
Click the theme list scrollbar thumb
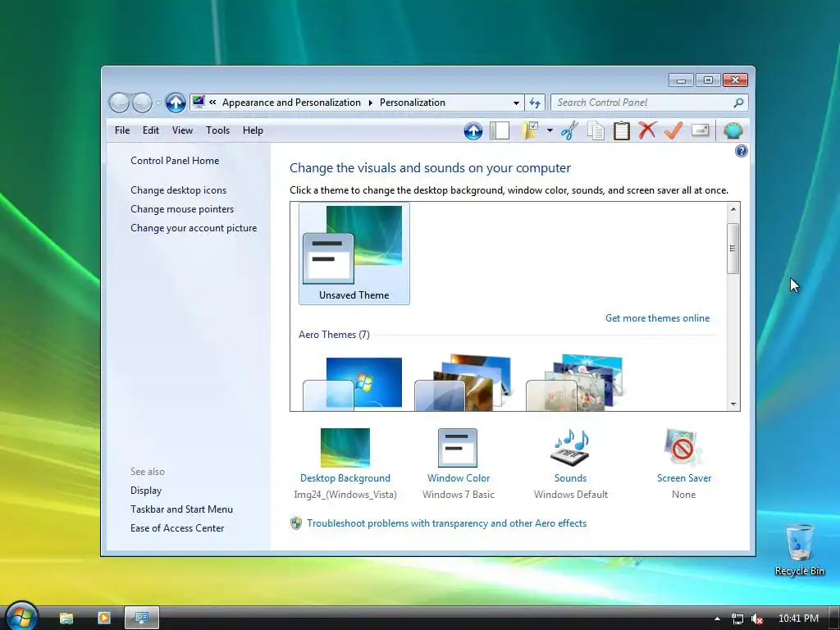click(x=733, y=249)
